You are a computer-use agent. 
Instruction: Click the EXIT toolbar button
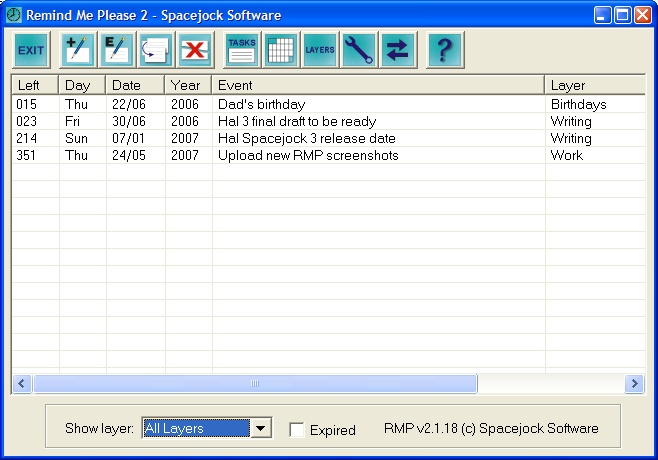tap(32, 49)
